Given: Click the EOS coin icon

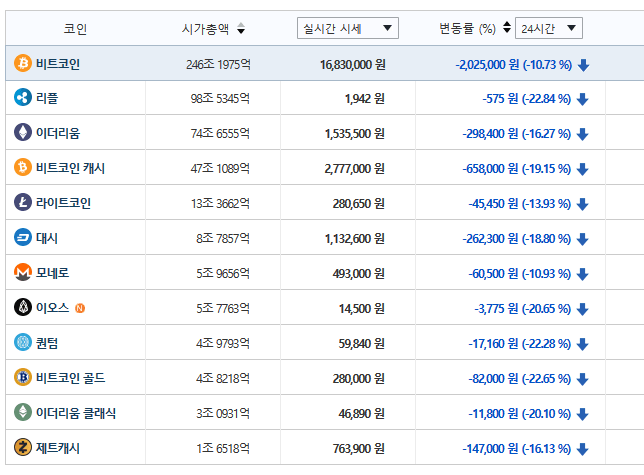Looking at the screenshot, I should tap(22, 308).
